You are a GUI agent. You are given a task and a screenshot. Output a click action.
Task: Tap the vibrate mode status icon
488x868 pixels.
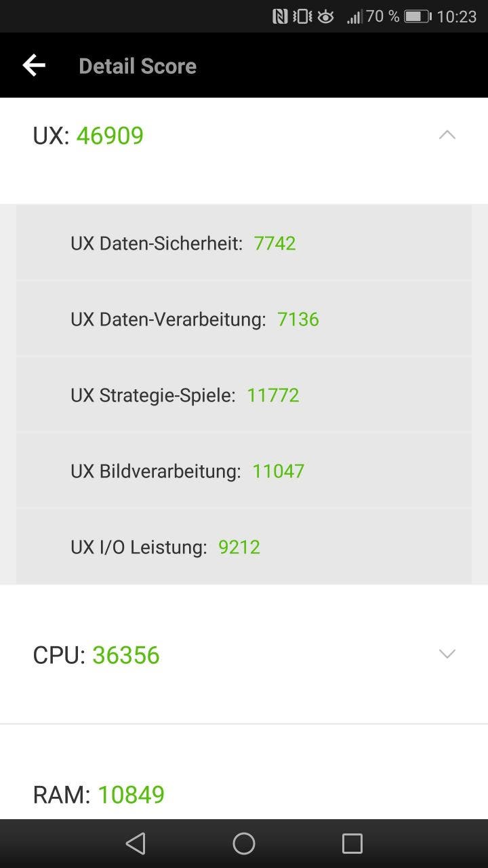pyautogui.click(x=302, y=16)
